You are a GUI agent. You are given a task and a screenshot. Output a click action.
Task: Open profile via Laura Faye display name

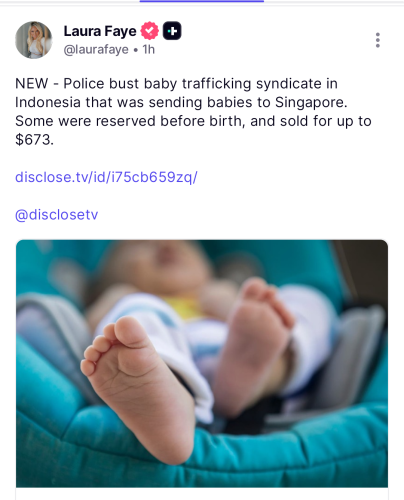[100, 31]
